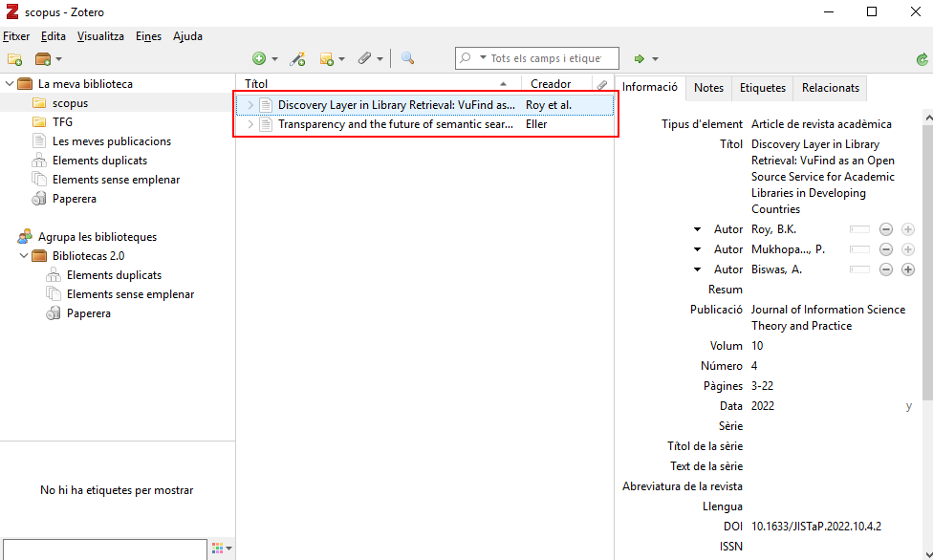Click the green New Item plus icon
Viewport: 933px width, 560px height.
pyautogui.click(x=259, y=58)
